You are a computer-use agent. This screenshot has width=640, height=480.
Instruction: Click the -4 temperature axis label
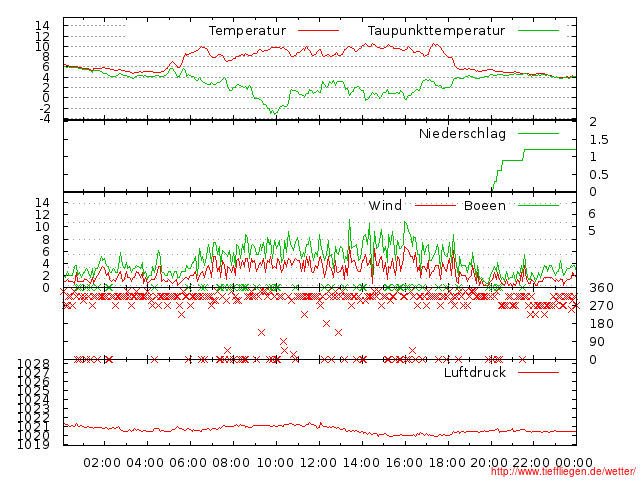[44, 119]
